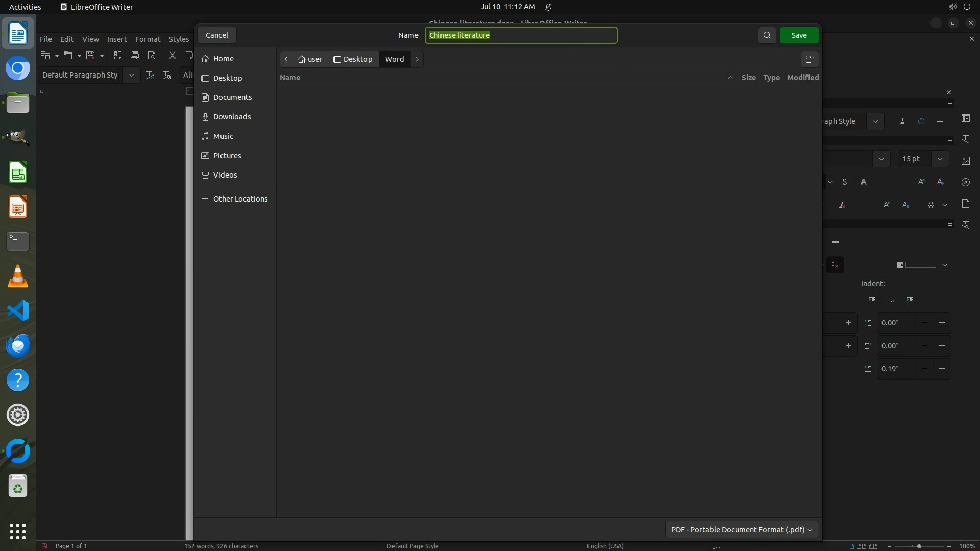Screen dimensions: 980x551
Task: Click the Print icon in toolbar
Action: [x=135, y=55]
